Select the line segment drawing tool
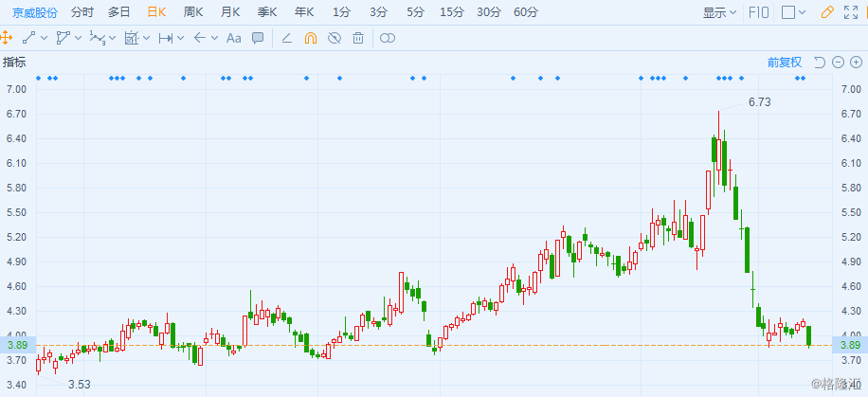Image resolution: width=868 pixels, height=397 pixels. (x=28, y=38)
